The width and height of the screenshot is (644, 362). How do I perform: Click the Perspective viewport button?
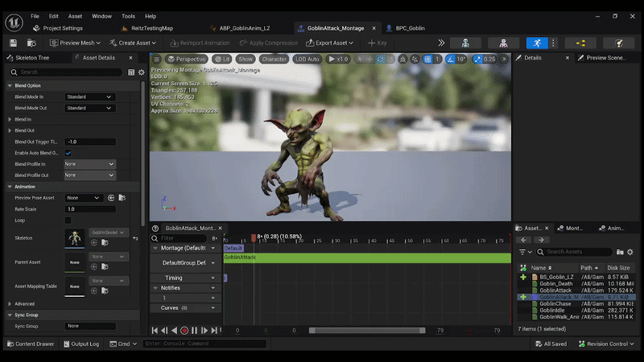[x=187, y=59]
